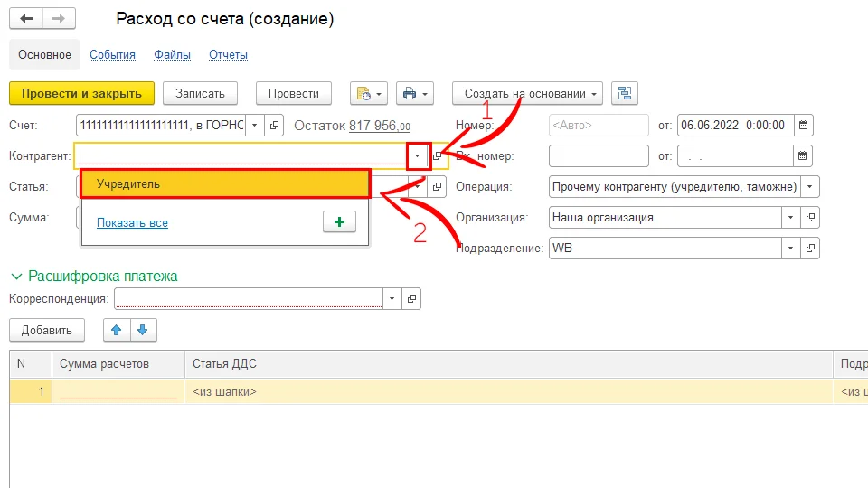
Task: Open the document reports icon dropdown
Action: click(370, 93)
